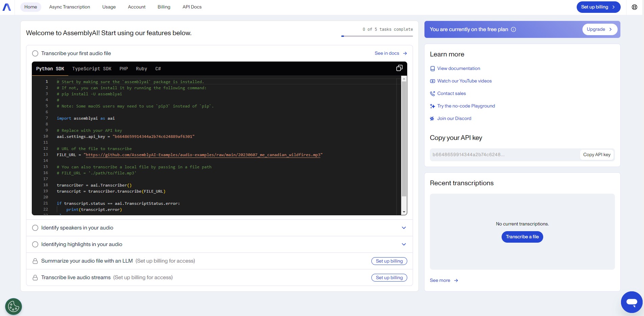Image resolution: width=644 pixels, height=316 pixels.
Task: Click the tasks complete progress bar
Action: [377, 36]
